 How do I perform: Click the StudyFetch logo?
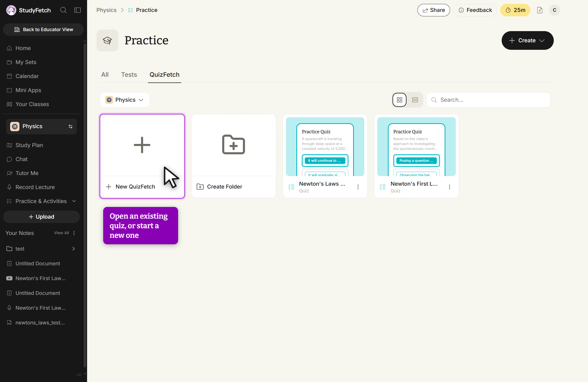point(29,10)
